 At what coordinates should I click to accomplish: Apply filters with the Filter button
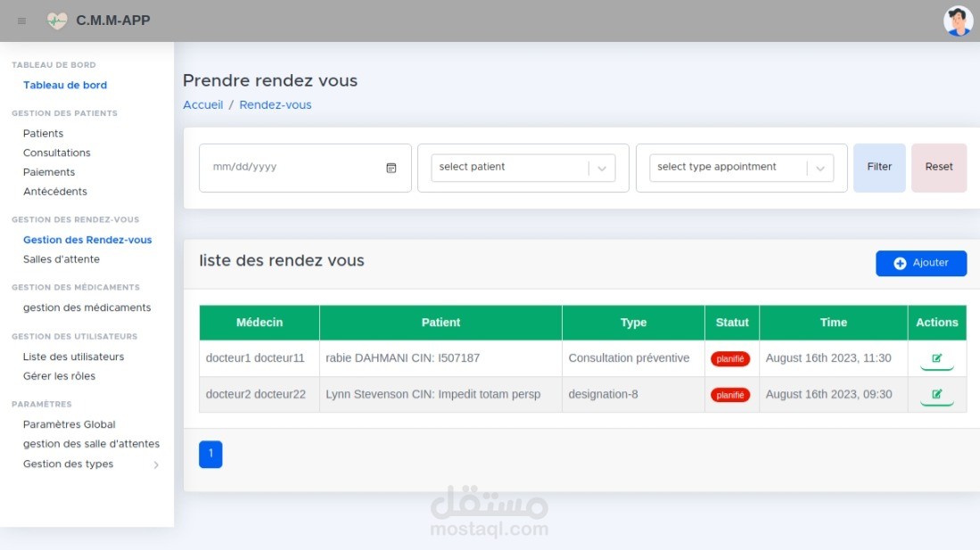pyautogui.click(x=879, y=168)
